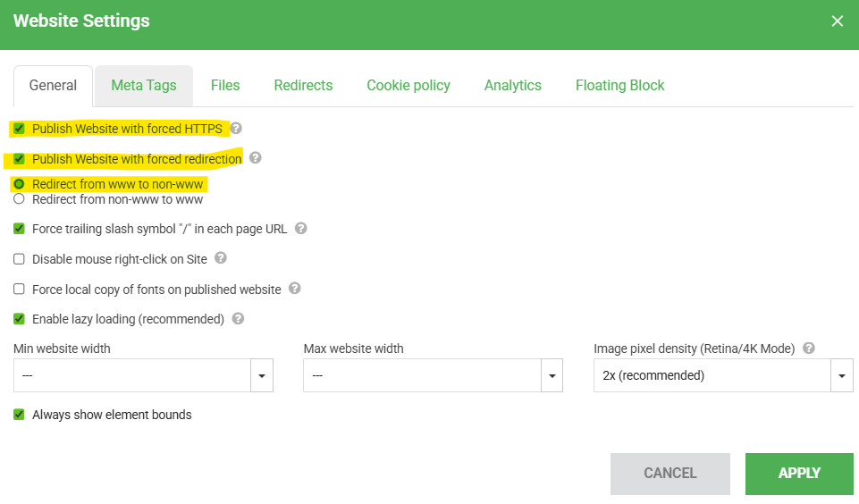Show help for image pixel density
This screenshot has width=859, height=504.
click(x=809, y=348)
